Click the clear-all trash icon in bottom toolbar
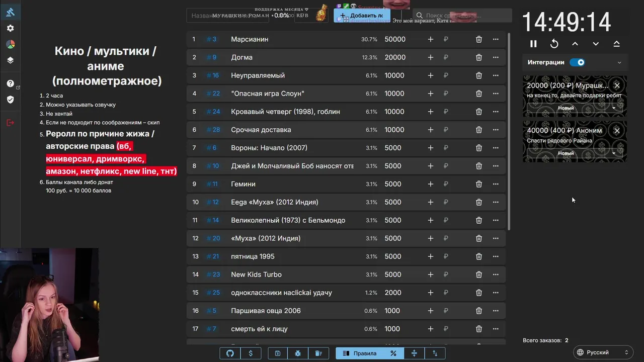Viewport: 644px width, 362px height. tap(318, 353)
